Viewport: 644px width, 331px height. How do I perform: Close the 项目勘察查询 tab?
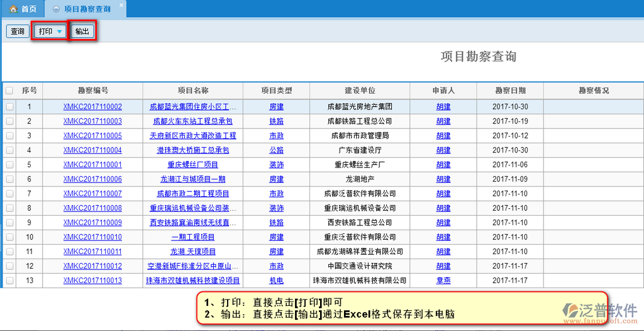click(x=121, y=5)
